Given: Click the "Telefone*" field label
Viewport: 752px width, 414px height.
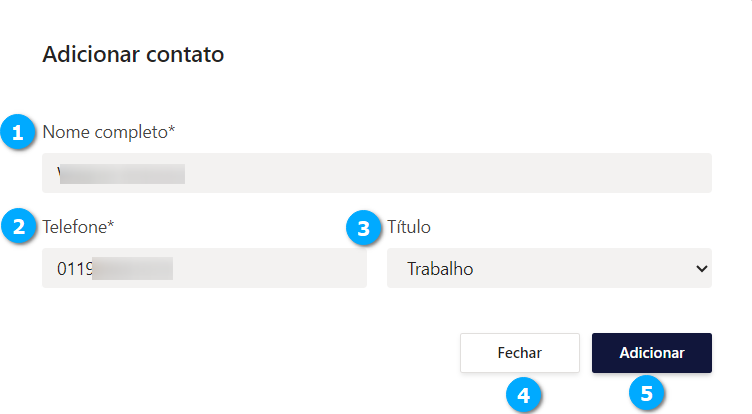Looking at the screenshot, I should coord(78,226).
